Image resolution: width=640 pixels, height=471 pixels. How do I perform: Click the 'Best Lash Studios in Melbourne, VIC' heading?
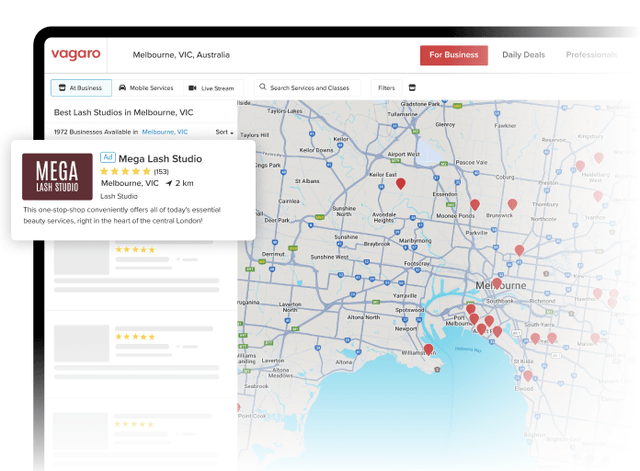click(x=124, y=112)
